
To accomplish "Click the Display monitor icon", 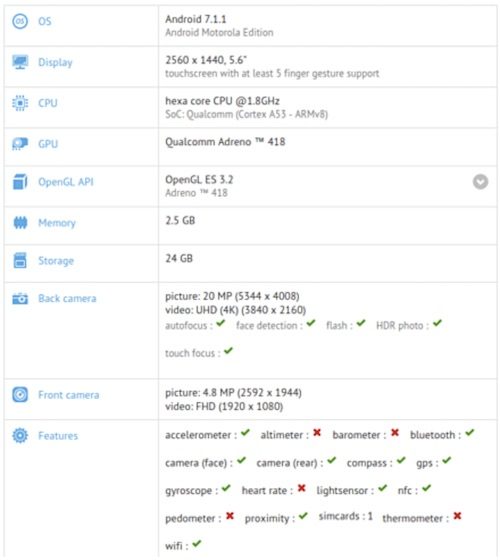I will click(x=20, y=62).
